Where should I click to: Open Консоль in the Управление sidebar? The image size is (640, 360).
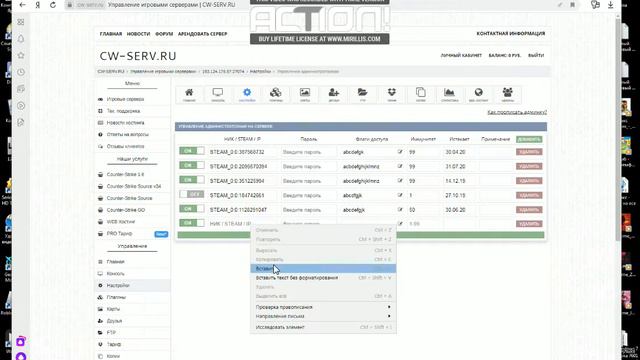(x=116, y=273)
